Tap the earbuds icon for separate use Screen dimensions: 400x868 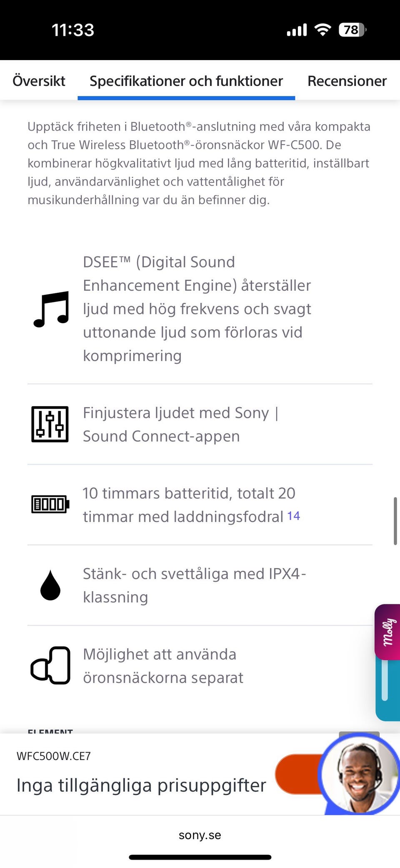point(50,665)
